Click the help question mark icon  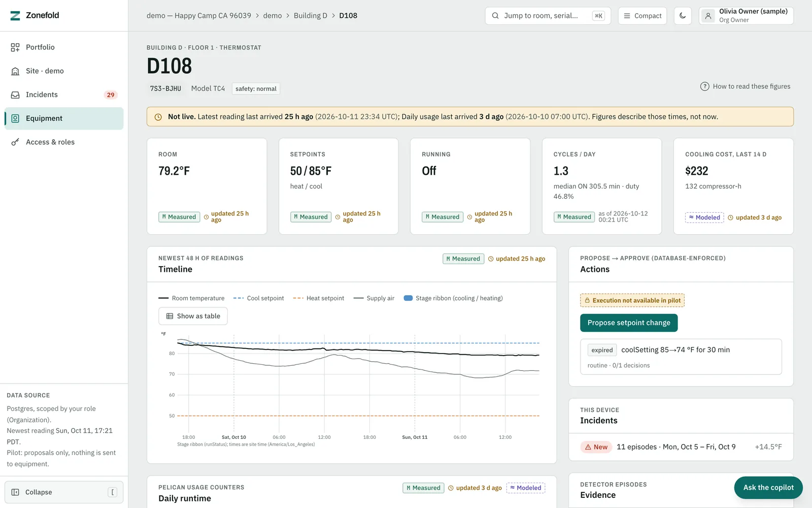(705, 86)
